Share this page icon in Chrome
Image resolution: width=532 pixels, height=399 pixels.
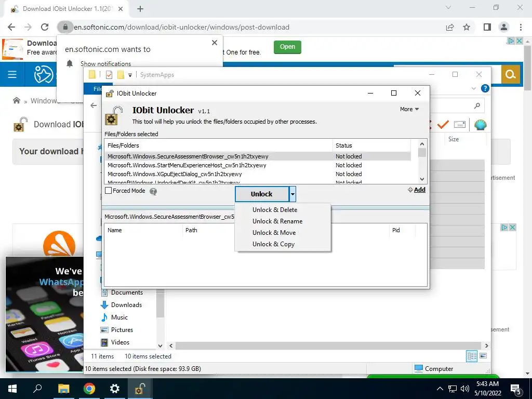(x=450, y=27)
